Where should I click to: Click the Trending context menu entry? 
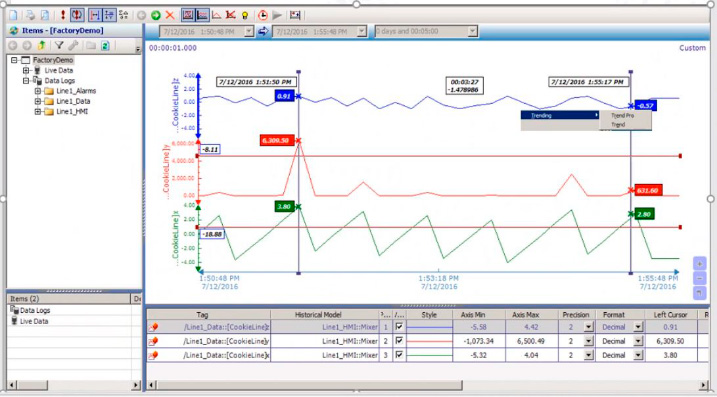click(560, 115)
